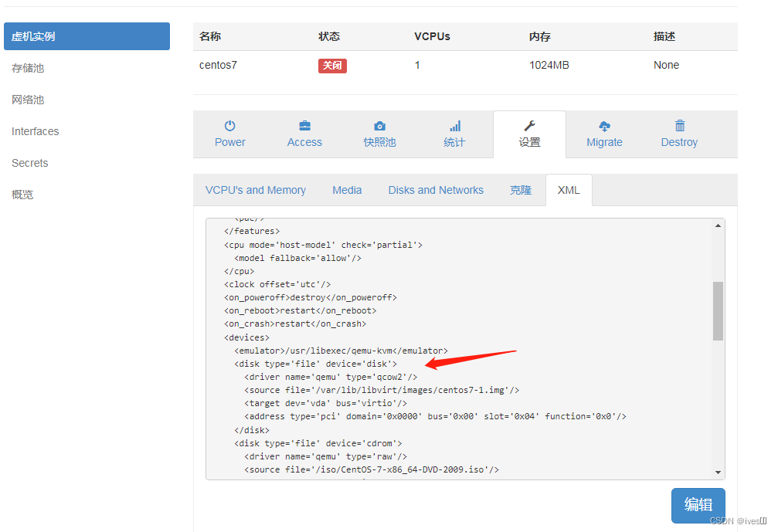Switch to the Media tab
The image size is (778, 532).
pos(347,190)
